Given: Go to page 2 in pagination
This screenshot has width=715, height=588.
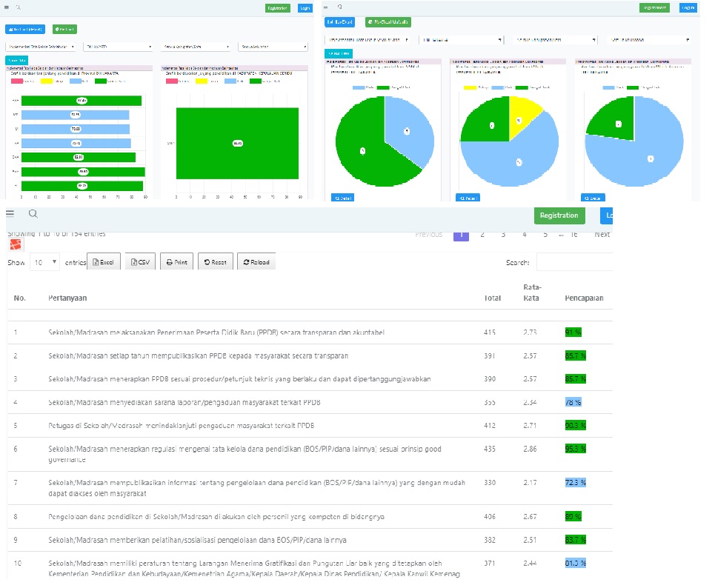Looking at the screenshot, I should [x=482, y=234].
